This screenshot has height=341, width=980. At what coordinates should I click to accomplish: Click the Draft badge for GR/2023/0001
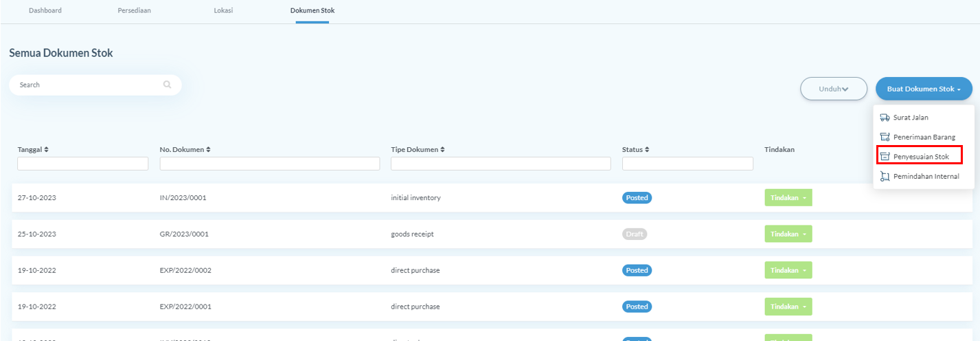(635, 234)
